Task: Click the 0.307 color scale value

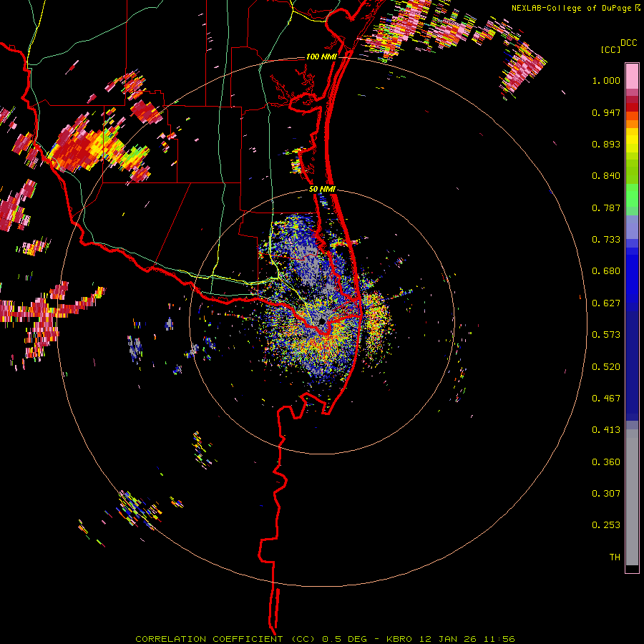Action: tap(606, 494)
